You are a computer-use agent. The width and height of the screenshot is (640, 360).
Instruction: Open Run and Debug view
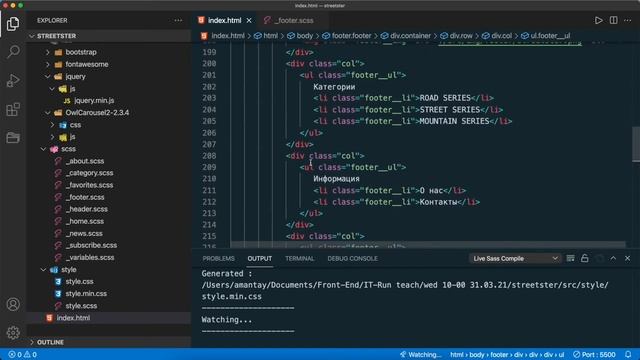[13, 80]
